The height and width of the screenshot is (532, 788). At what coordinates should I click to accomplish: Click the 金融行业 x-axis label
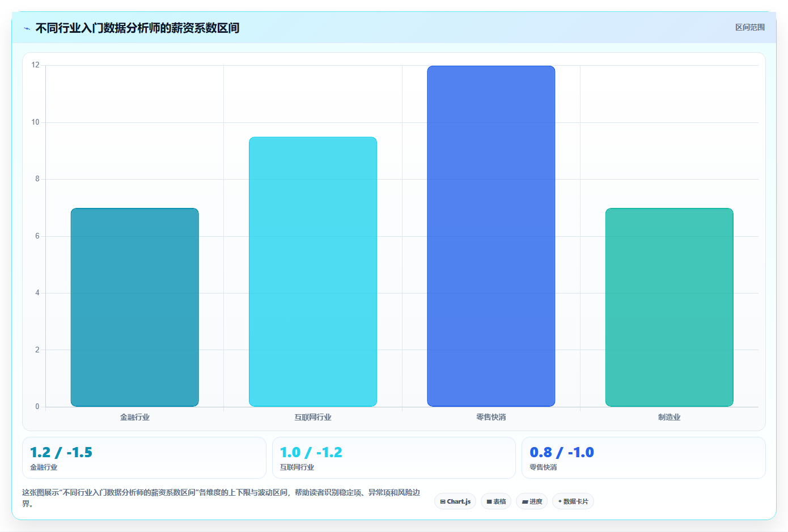pos(135,417)
